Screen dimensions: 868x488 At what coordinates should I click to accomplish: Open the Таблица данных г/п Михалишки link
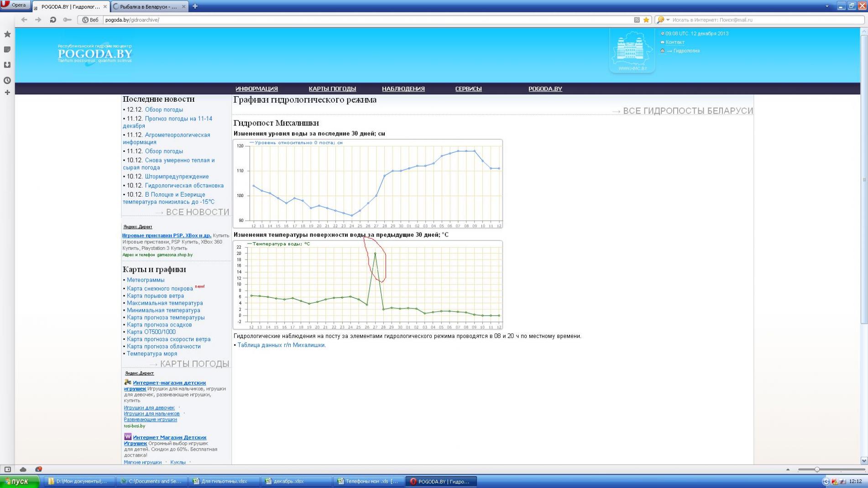(x=281, y=345)
